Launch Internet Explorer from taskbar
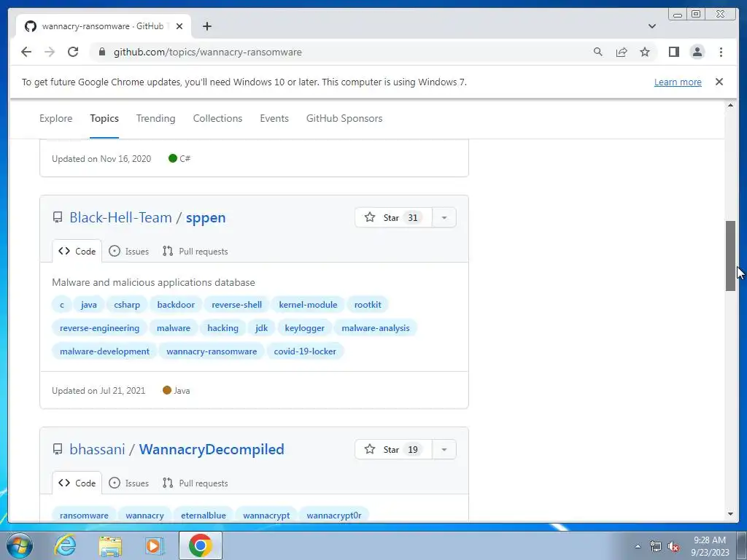747x560 pixels. 65,545
